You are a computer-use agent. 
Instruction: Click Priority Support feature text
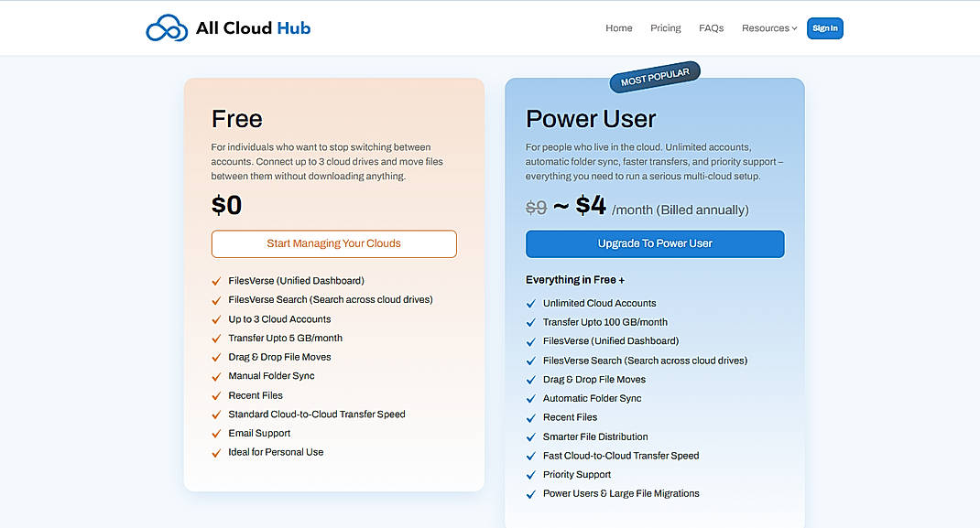(577, 474)
